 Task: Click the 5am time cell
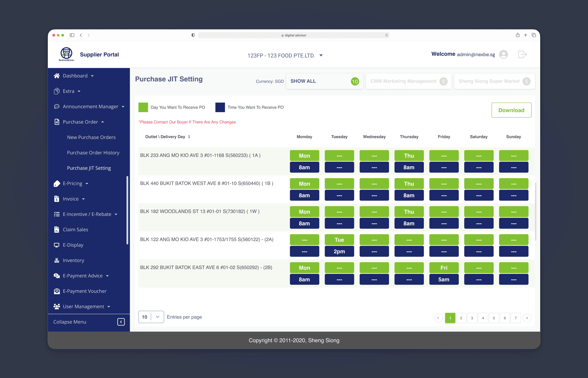coord(444,279)
